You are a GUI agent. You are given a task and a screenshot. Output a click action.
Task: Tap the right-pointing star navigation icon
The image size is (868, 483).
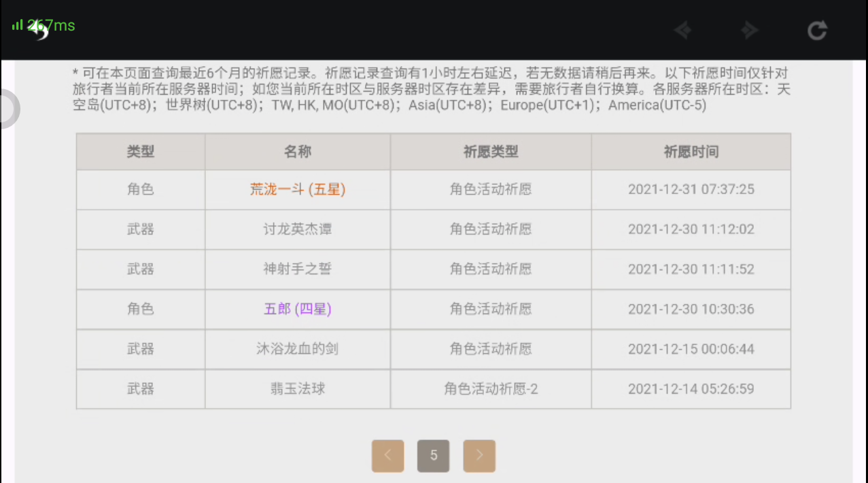pos(749,30)
